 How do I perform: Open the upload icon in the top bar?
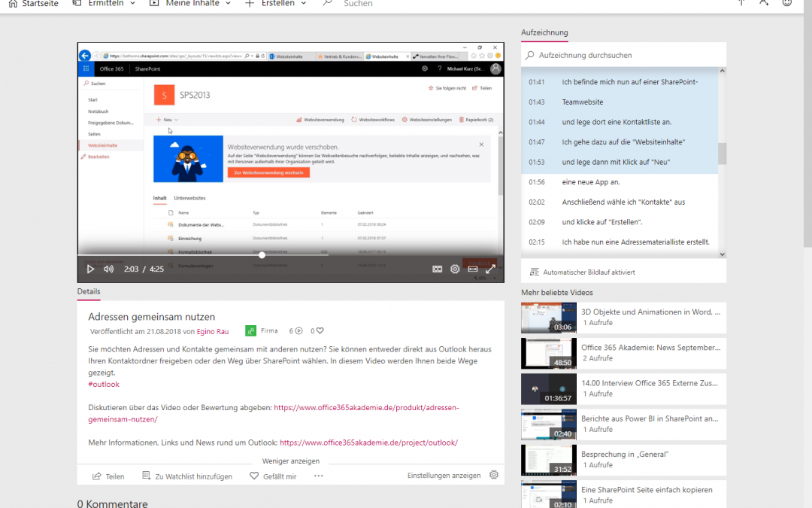point(741,4)
